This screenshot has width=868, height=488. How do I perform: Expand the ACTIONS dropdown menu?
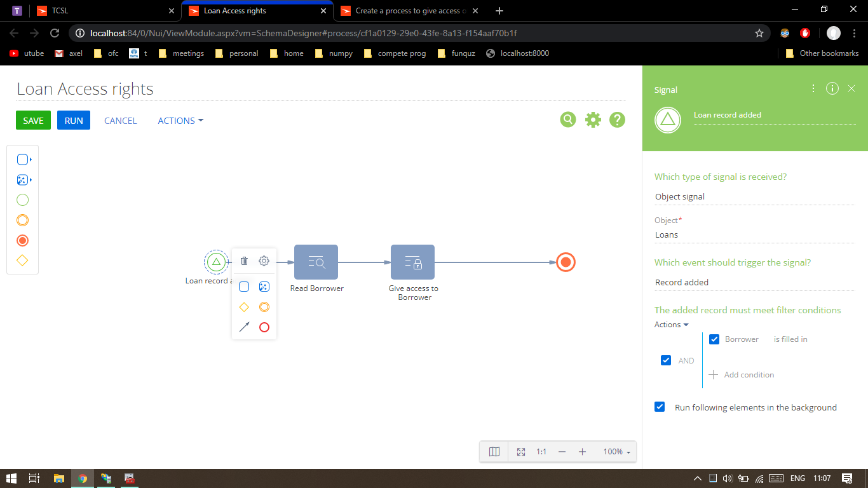click(180, 121)
